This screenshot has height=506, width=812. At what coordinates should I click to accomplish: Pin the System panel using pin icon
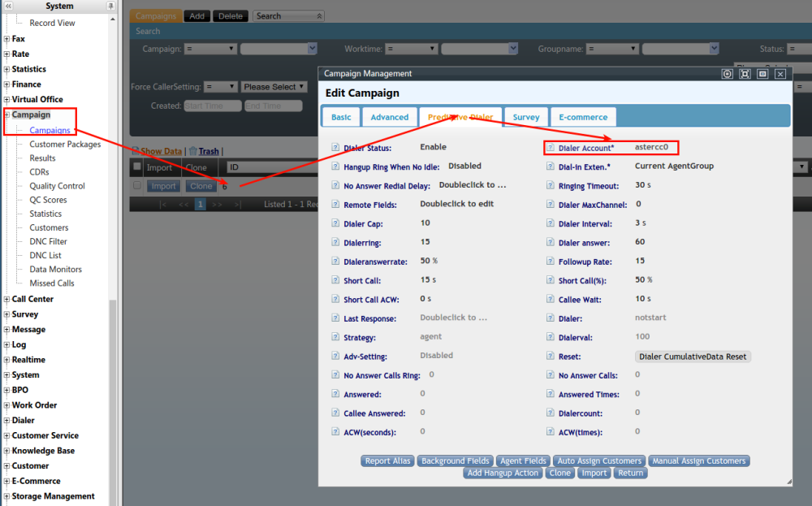click(110, 6)
